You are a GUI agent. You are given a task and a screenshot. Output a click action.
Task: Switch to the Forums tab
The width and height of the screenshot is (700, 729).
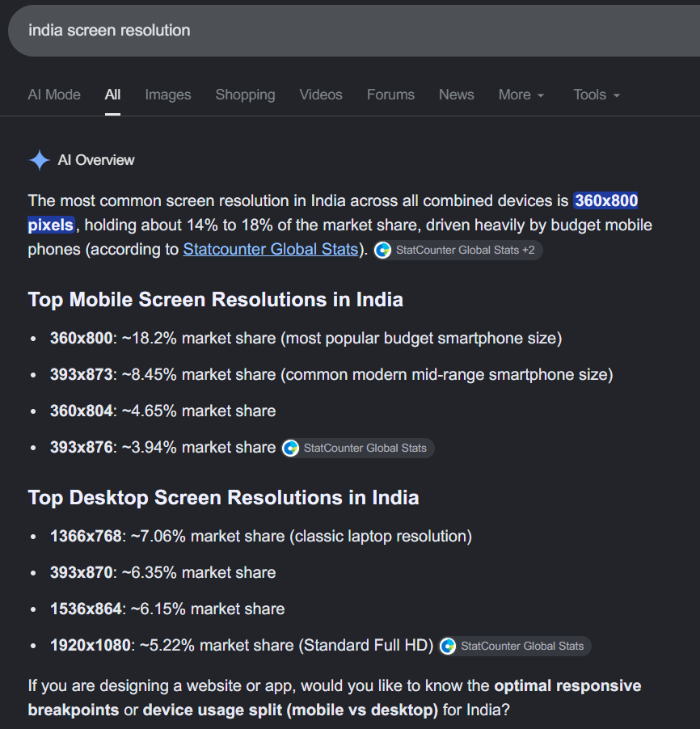[x=390, y=95]
